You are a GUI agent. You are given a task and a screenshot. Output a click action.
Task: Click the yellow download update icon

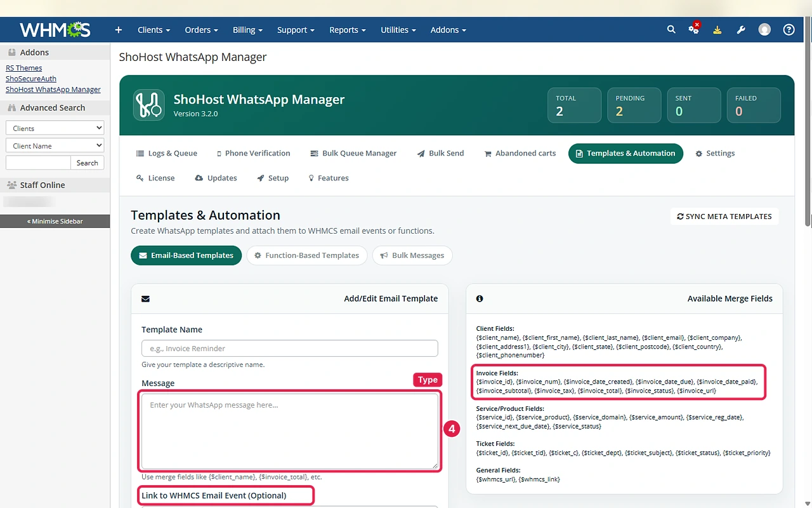tap(717, 30)
